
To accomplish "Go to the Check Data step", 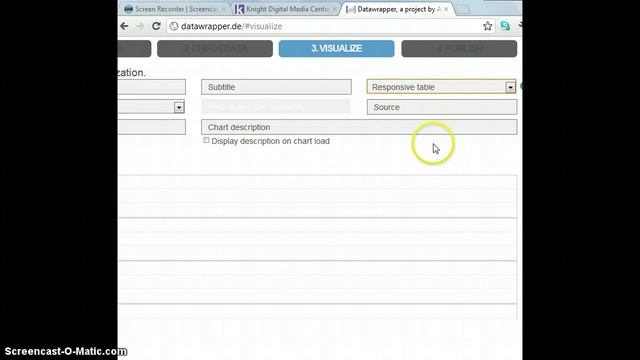I will 215,49.
